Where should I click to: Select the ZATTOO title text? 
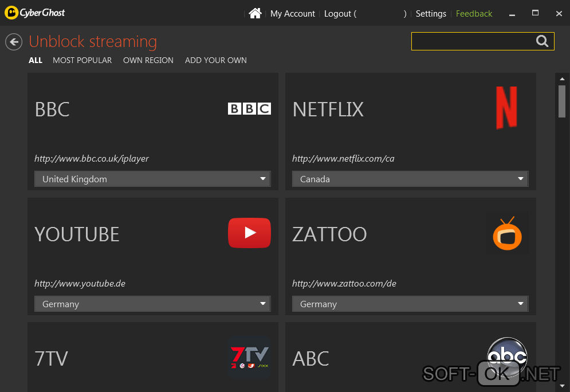(329, 234)
